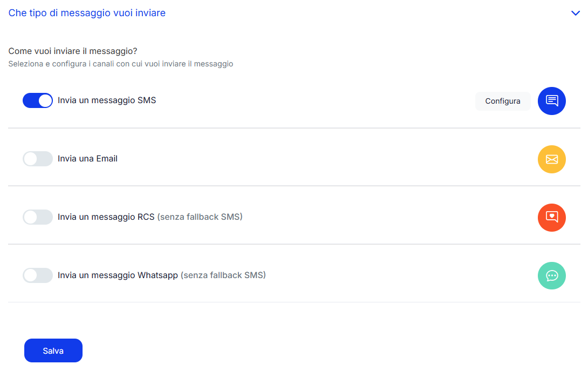Click the 'Invia un messaggio SMS' label

click(x=107, y=100)
